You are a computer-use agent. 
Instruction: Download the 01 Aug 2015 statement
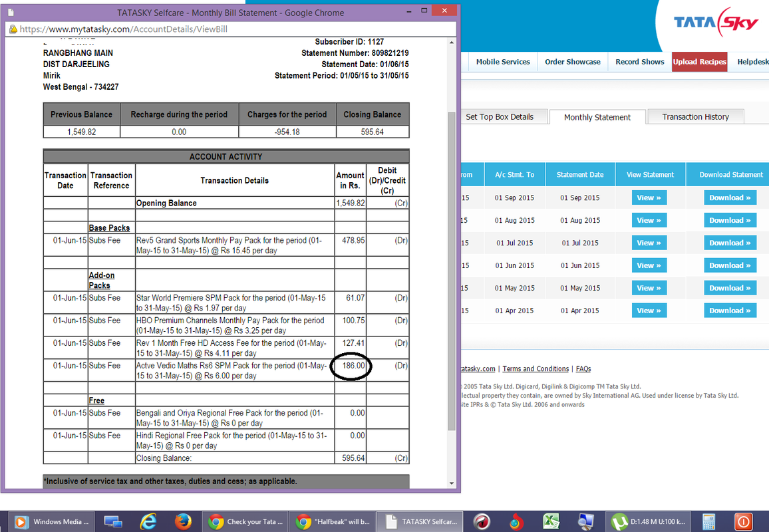(730, 220)
